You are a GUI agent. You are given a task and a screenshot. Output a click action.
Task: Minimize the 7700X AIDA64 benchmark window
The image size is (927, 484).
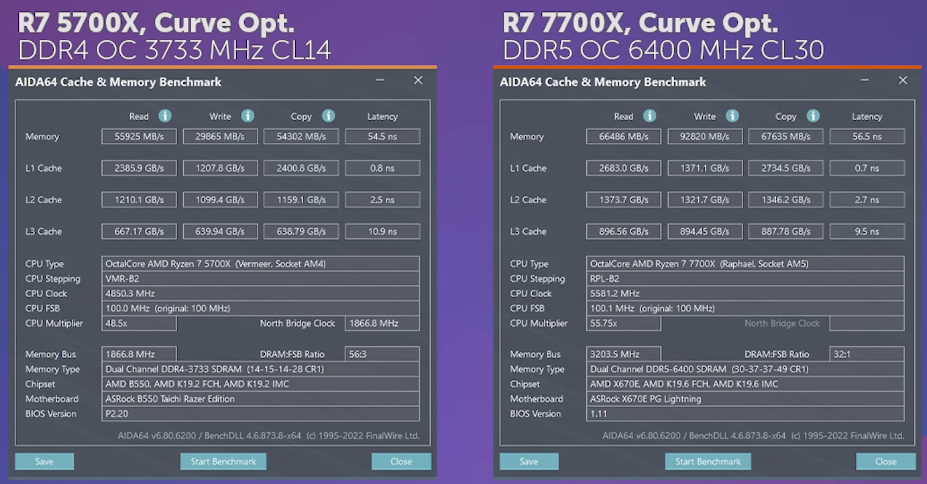[865, 80]
